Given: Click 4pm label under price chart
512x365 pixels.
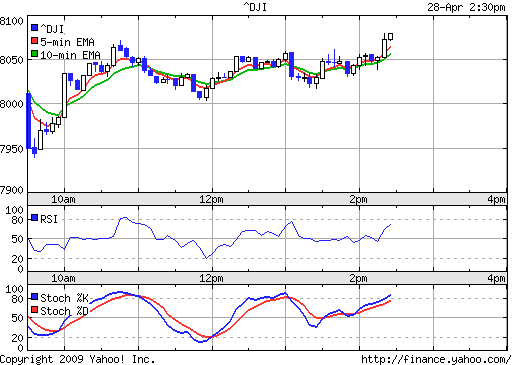Looking at the screenshot, I should click(496, 199).
